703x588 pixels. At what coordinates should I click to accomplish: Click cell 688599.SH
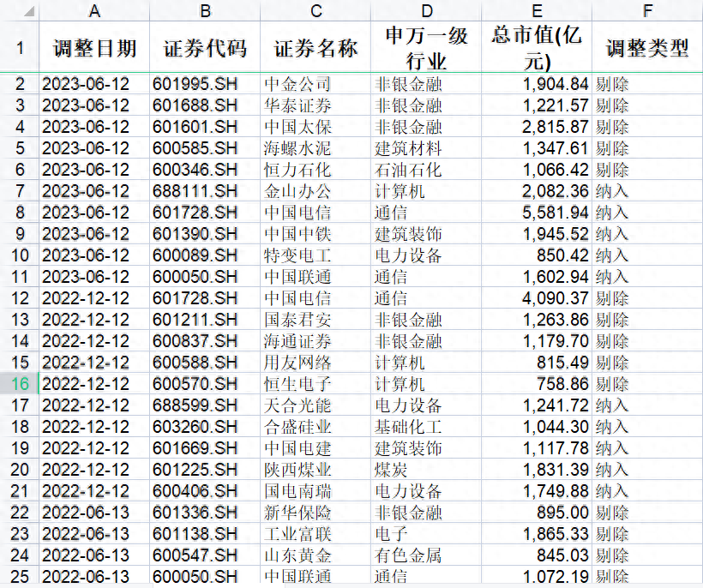click(205, 405)
